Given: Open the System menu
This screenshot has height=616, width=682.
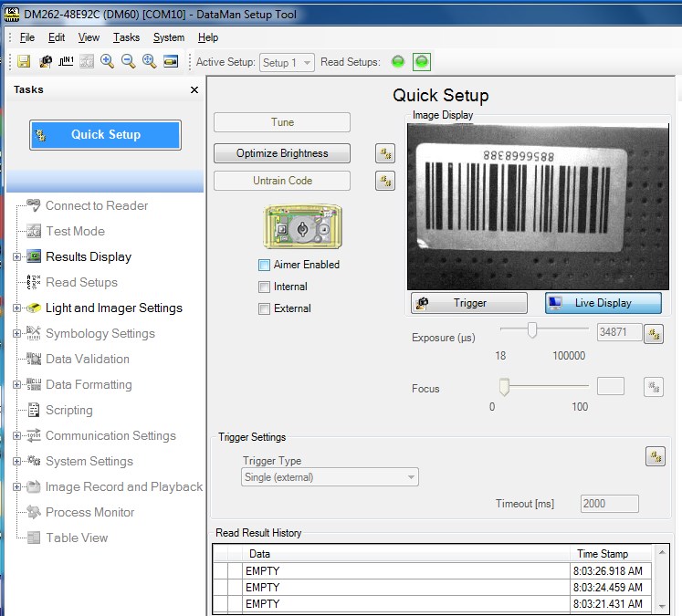Looking at the screenshot, I should [x=169, y=37].
